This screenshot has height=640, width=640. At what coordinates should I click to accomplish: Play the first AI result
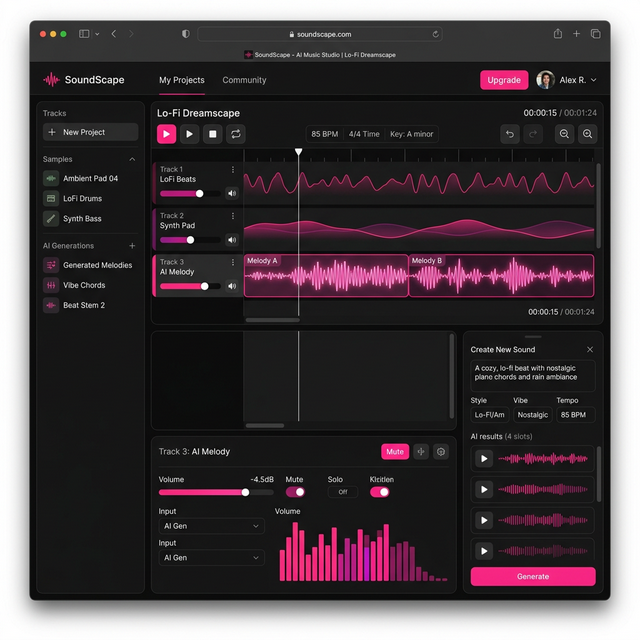pyautogui.click(x=484, y=459)
